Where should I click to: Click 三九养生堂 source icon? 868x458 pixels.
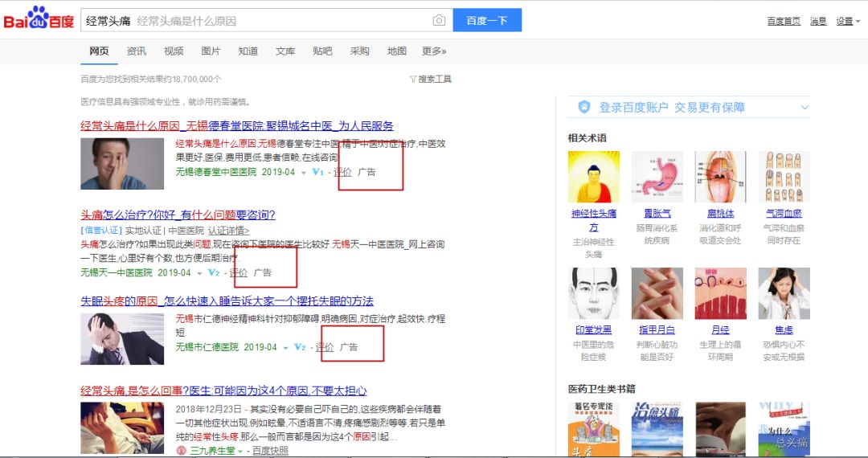(181, 451)
